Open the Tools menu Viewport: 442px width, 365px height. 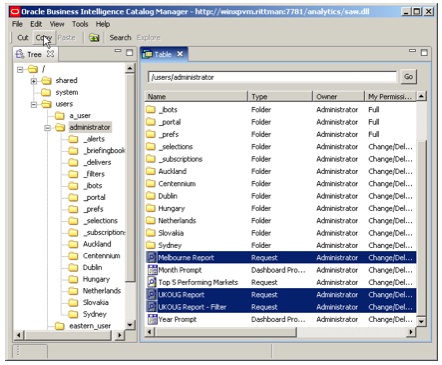(x=80, y=24)
